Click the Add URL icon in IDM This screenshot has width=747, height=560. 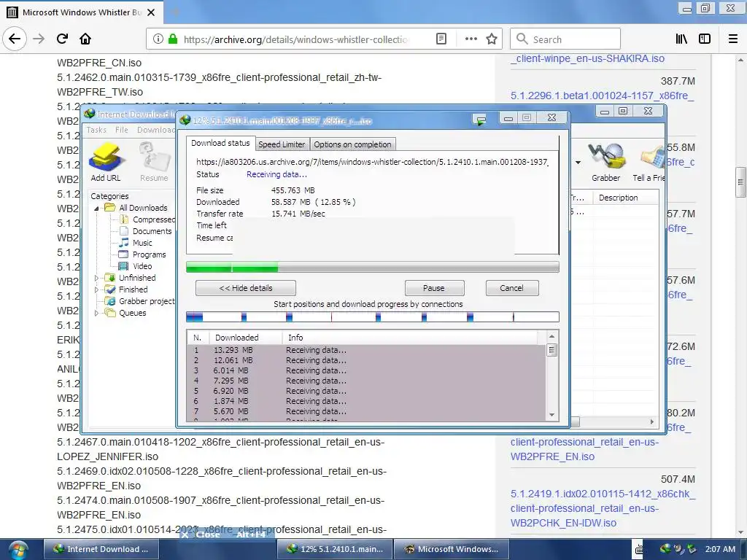coord(107,162)
